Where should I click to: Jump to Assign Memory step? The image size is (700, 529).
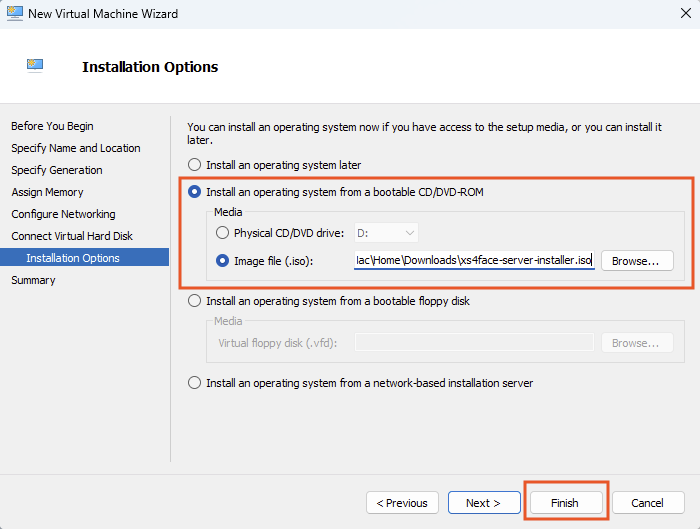(x=47, y=192)
